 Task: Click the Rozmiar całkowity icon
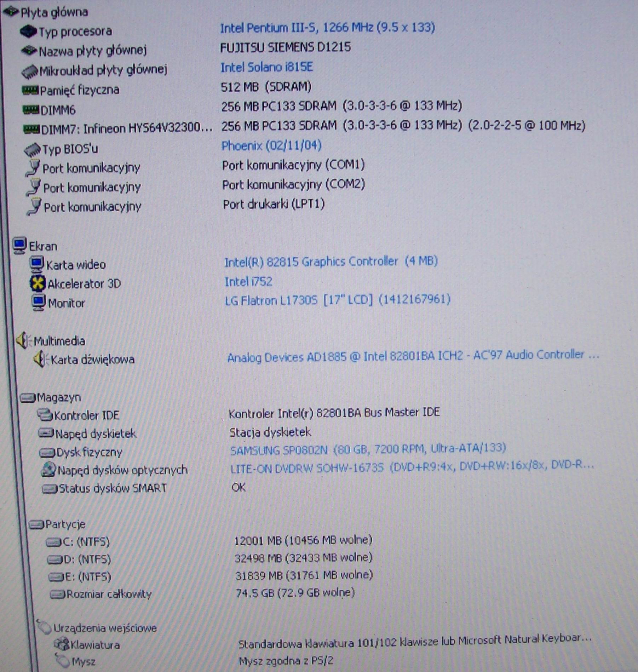pos(58,594)
